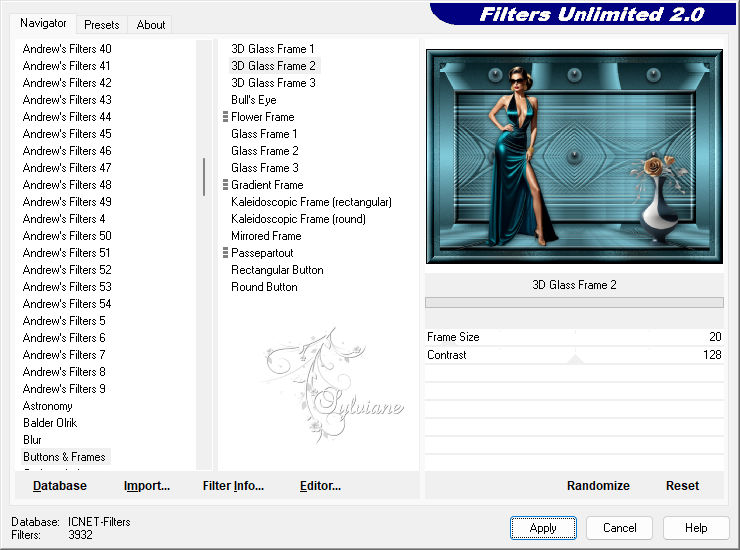740x550 pixels.
Task: Open the About tab
Action: tap(151, 25)
